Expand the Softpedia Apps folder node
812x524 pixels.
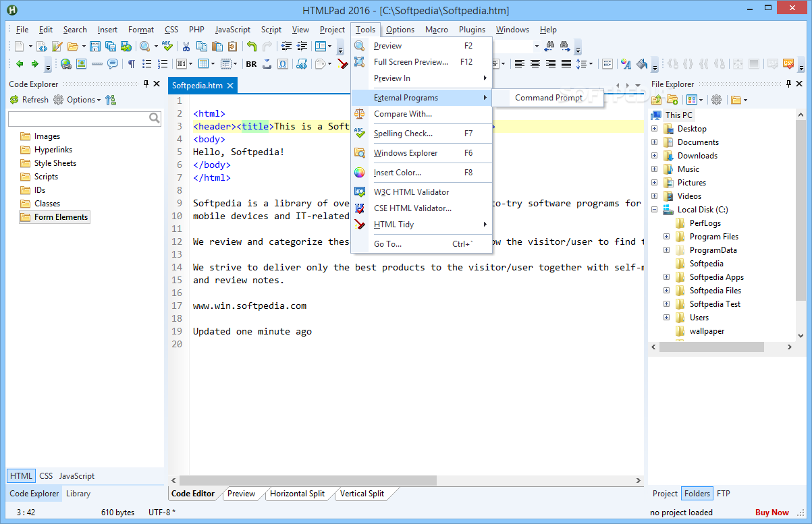[666, 277]
